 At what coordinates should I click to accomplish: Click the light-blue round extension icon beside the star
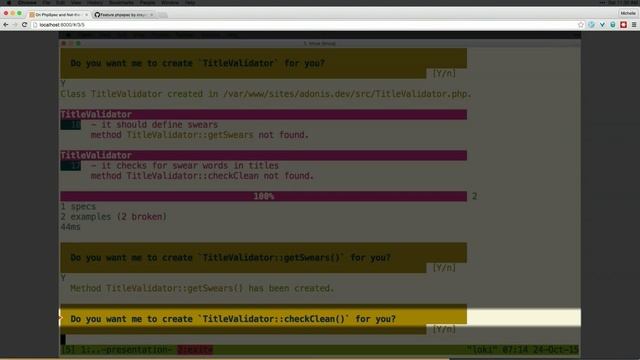591,25
